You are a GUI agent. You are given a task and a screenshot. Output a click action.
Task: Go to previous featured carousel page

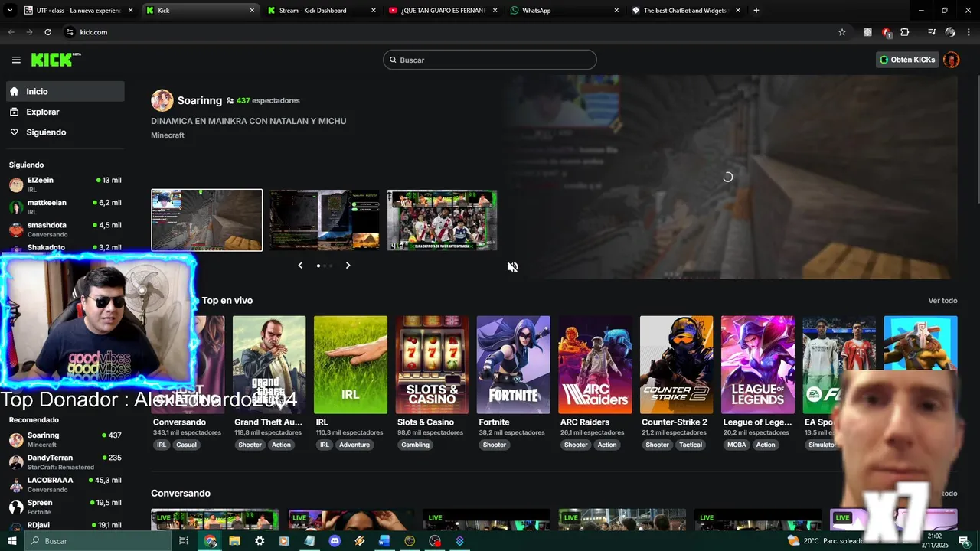(x=300, y=266)
